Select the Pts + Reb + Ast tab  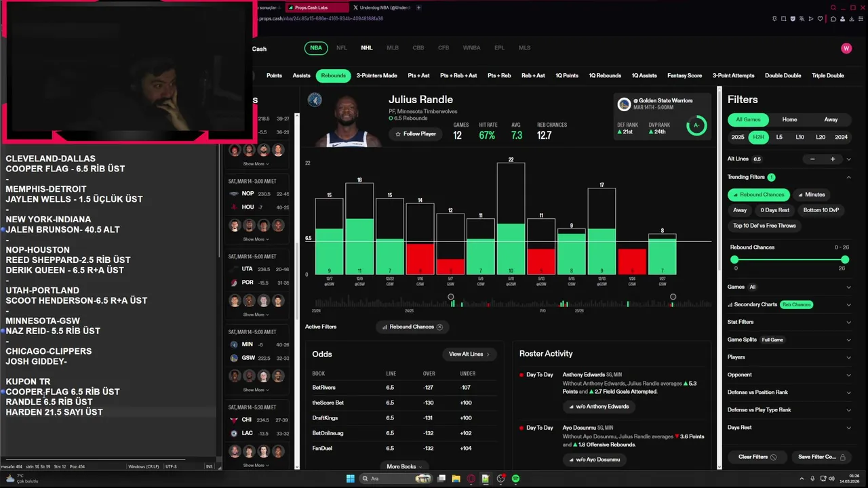pos(458,76)
